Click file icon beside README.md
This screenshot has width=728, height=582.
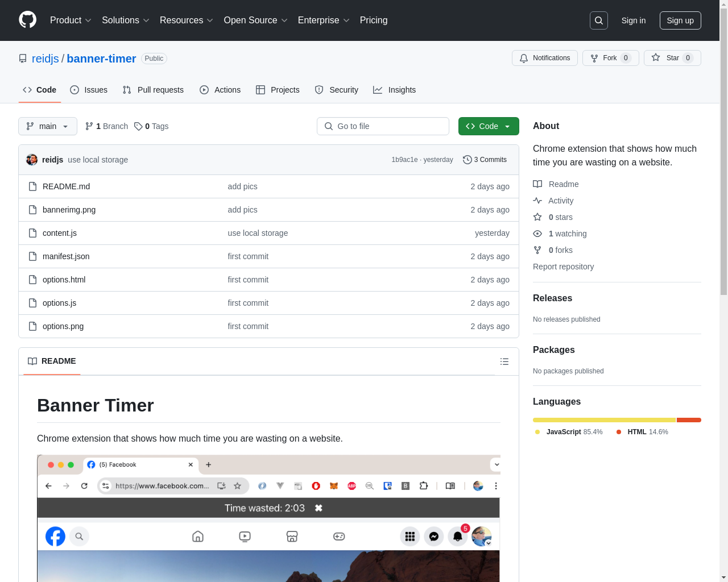pyautogui.click(x=33, y=186)
